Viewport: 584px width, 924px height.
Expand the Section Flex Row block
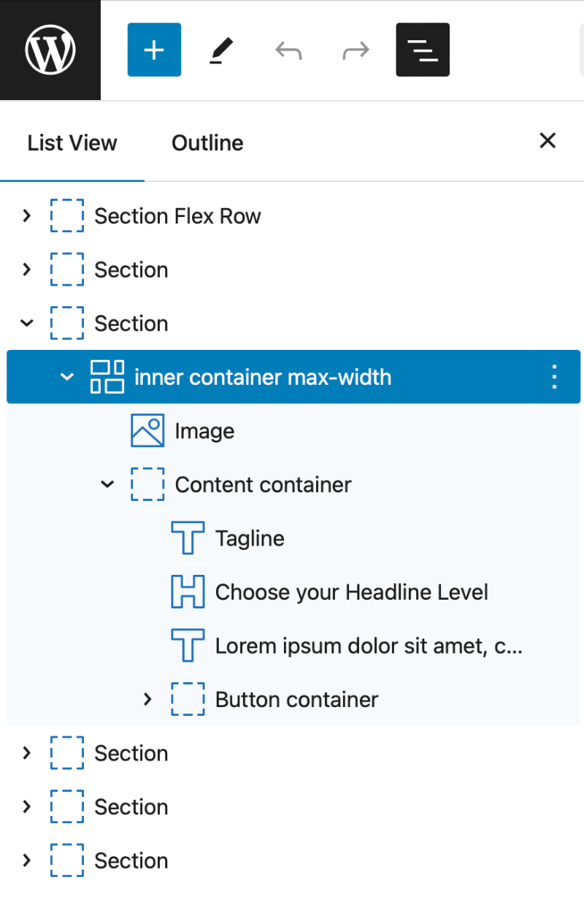pos(26,215)
